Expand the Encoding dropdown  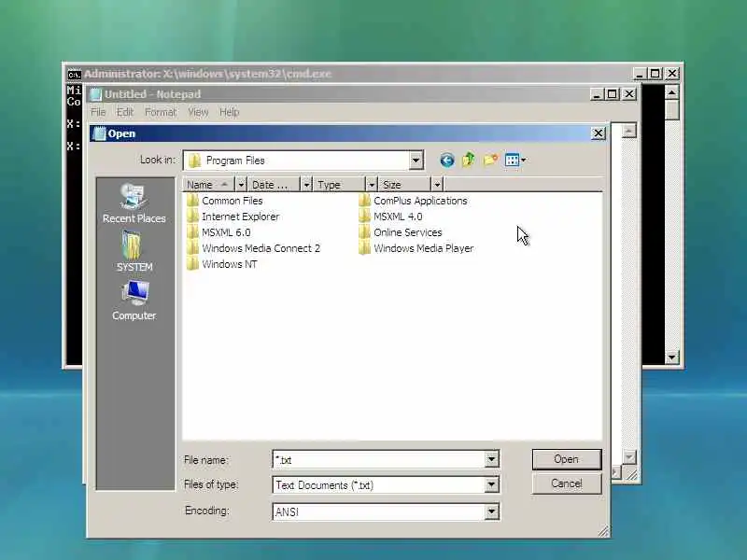pyautogui.click(x=491, y=511)
